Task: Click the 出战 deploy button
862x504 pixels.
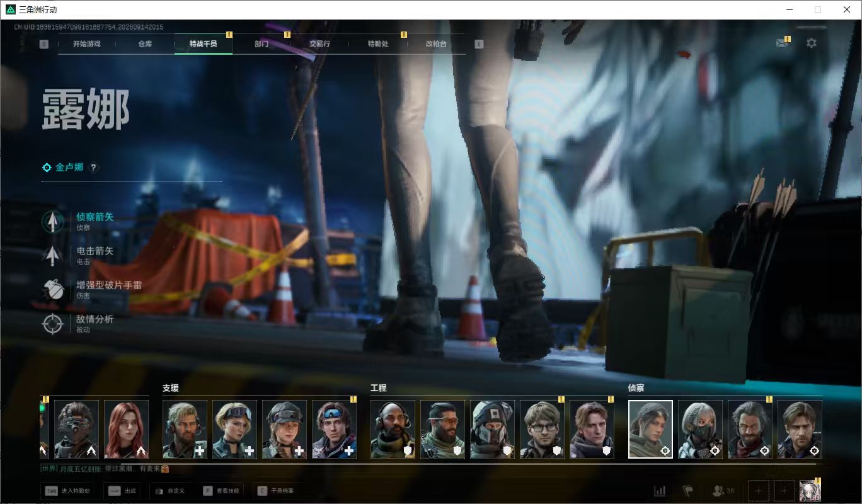Action: (x=122, y=491)
